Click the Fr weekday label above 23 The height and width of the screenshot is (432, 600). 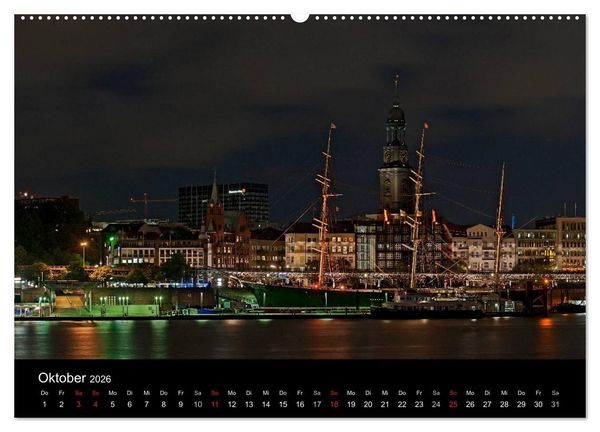point(419,393)
